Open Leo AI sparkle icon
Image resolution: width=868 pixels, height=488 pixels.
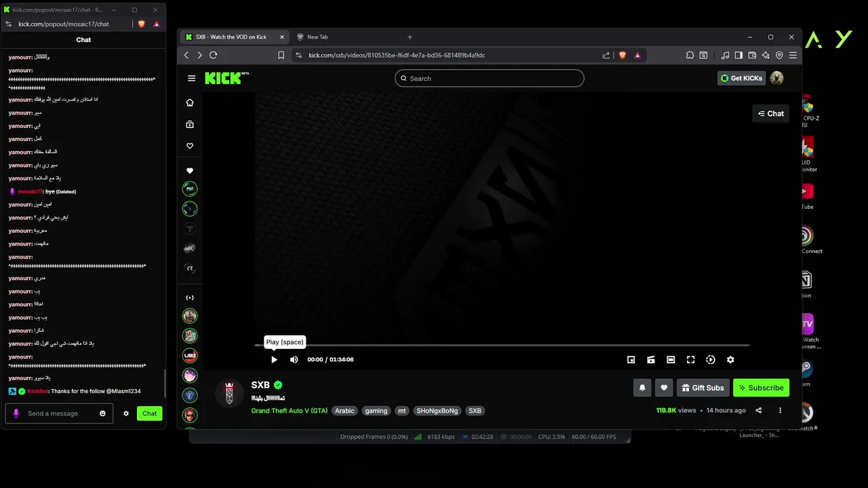tap(766, 55)
